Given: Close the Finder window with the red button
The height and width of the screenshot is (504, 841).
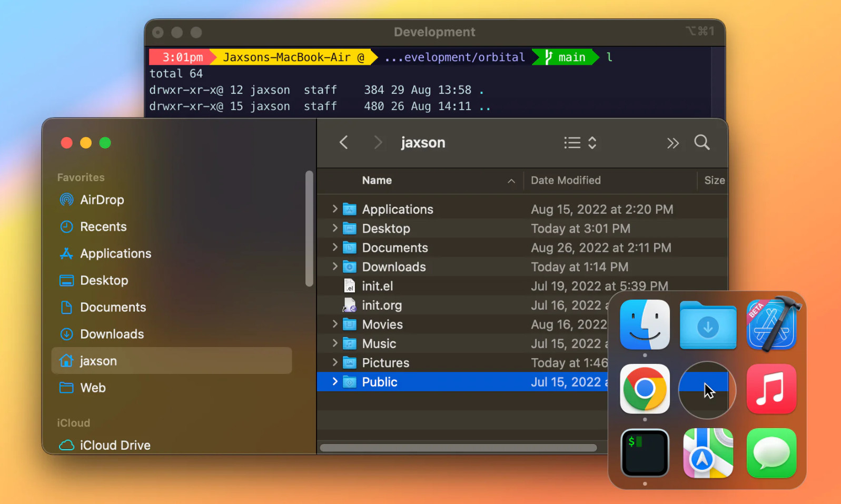Looking at the screenshot, I should point(66,143).
